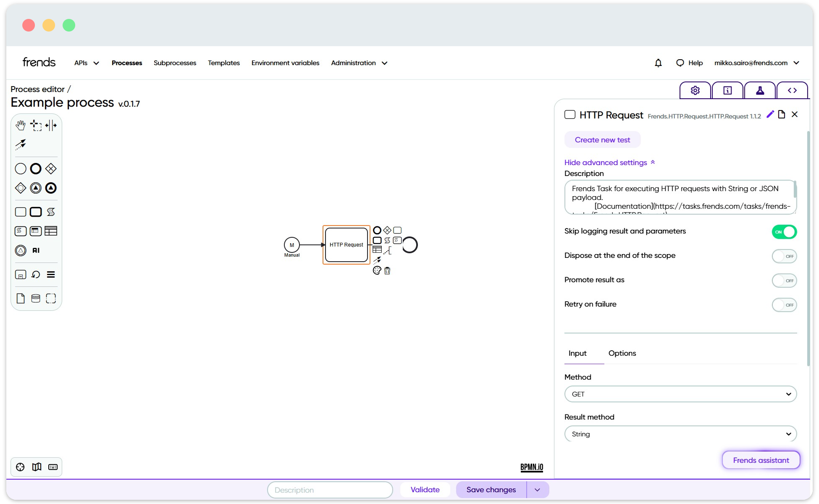Toggle off Skip logging result and parameters
The height and width of the screenshot is (504, 819).
(784, 231)
